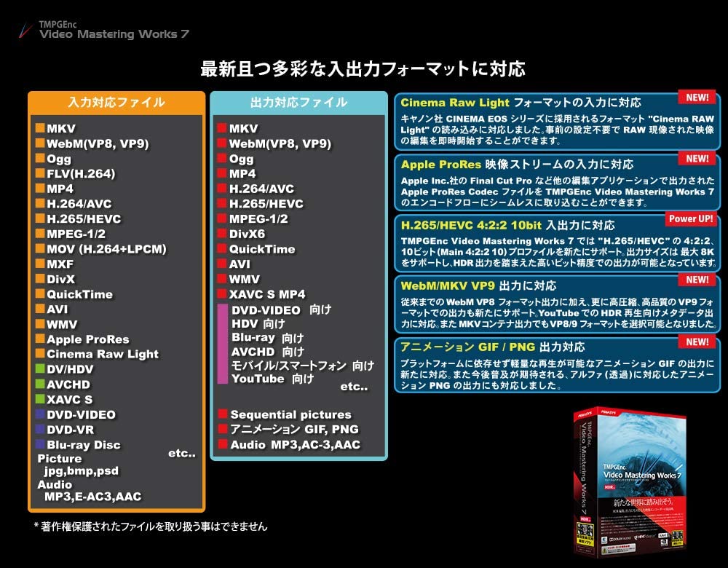This screenshot has width=728, height=568.
Task: Open the Apple ProRes 映像ストリーム heading
Action: [x=517, y=164]
